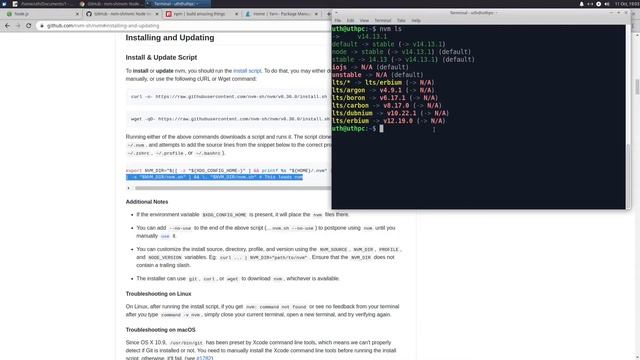Close the GitHub nvm-sh browser tab
Viewport: 640px width, 360px height.
[x=157, y=14]
